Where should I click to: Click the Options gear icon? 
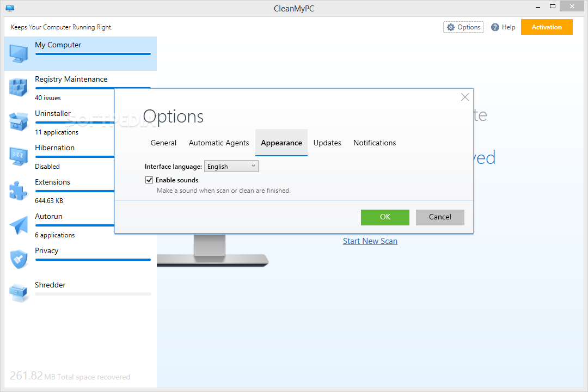(450, 27)
